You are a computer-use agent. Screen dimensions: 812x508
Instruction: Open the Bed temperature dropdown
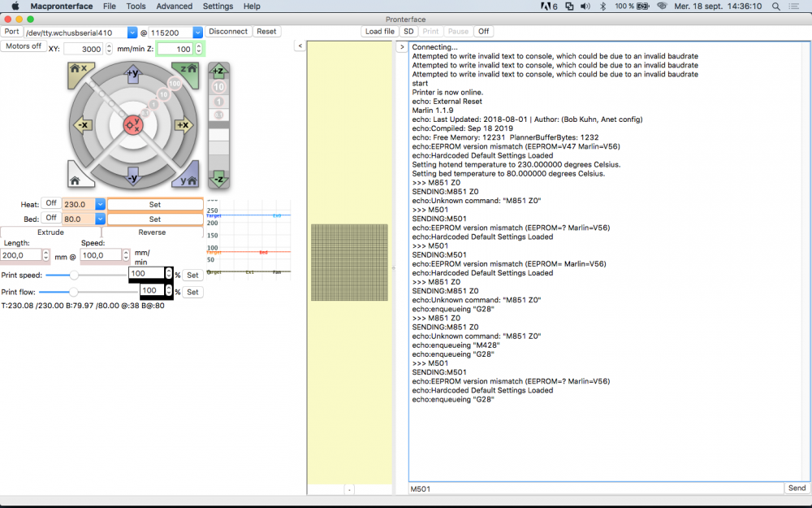click(100, 219)
